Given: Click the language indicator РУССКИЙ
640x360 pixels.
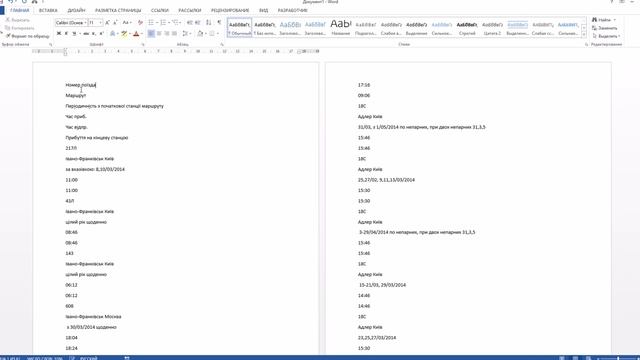Looking at the screenshot, I should click(89, 358).
